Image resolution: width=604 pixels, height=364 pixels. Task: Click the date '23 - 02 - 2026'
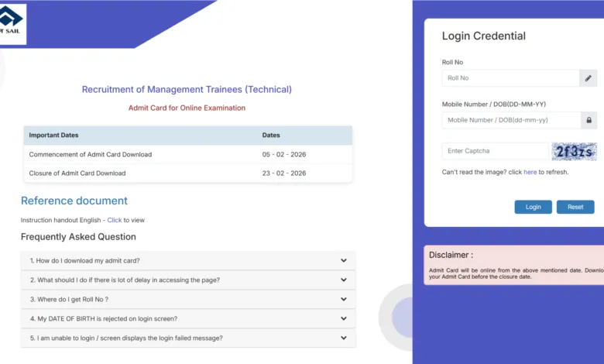pos(284,173)
